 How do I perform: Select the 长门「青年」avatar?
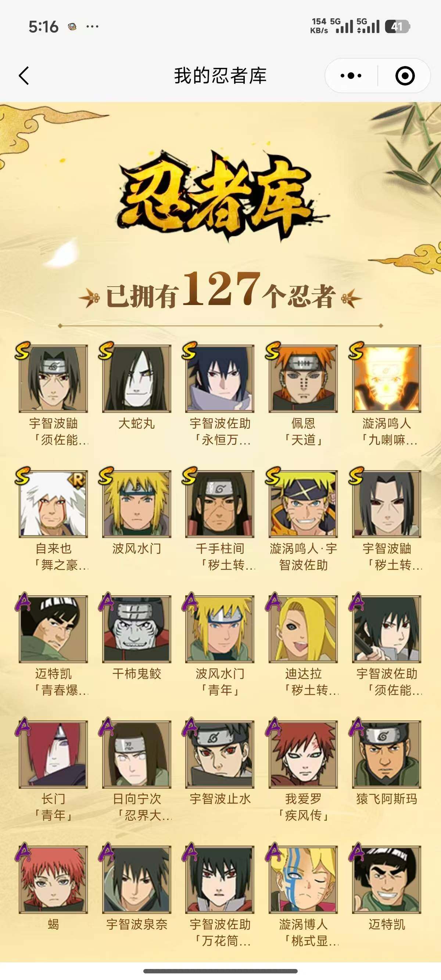coord(53,754)
